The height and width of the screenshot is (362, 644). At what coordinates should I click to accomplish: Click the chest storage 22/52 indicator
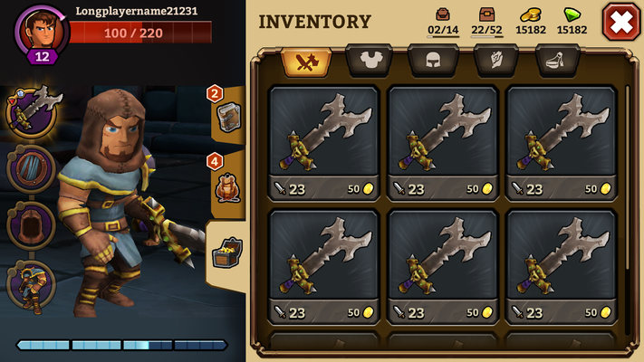(x=486, y=22)
